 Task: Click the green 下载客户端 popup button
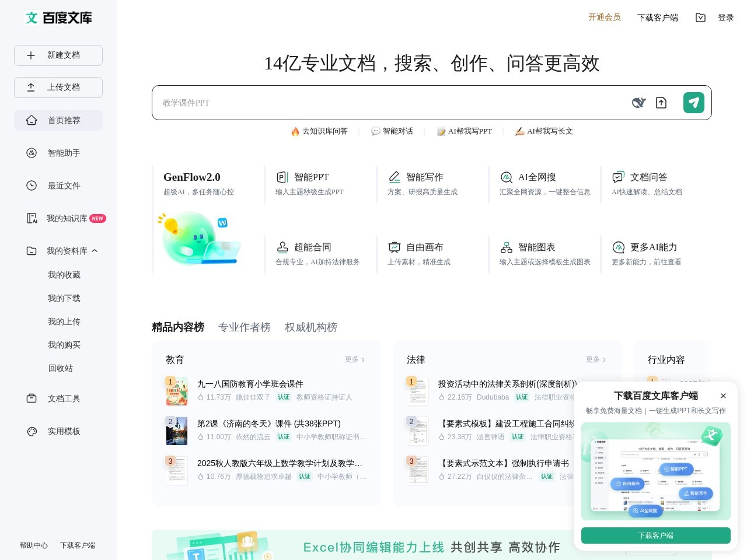(x=655, y=535)
